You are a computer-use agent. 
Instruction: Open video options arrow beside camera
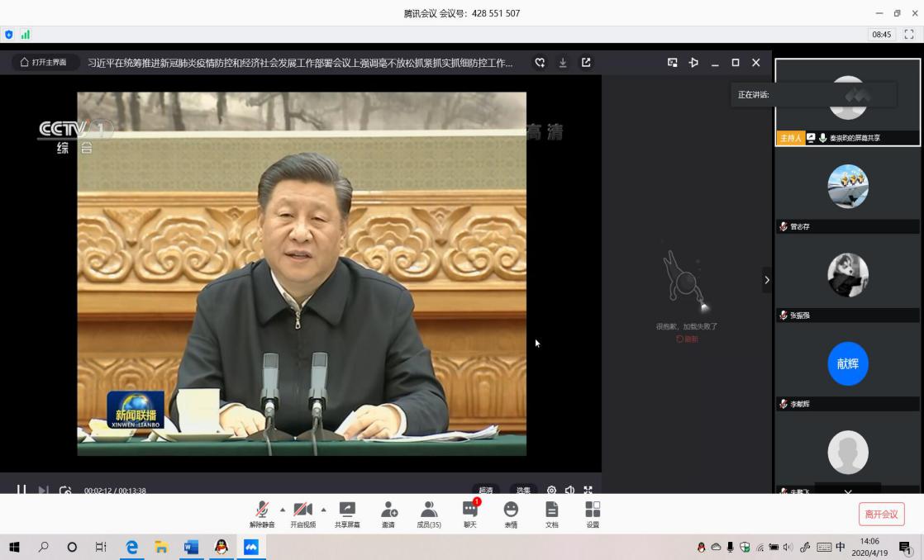323,509
